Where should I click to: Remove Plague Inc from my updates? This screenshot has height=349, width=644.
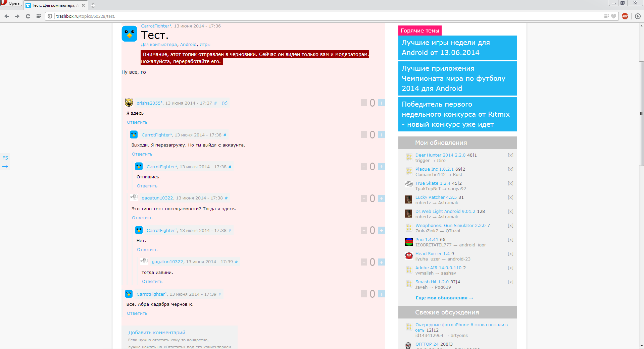pos(510,169)
